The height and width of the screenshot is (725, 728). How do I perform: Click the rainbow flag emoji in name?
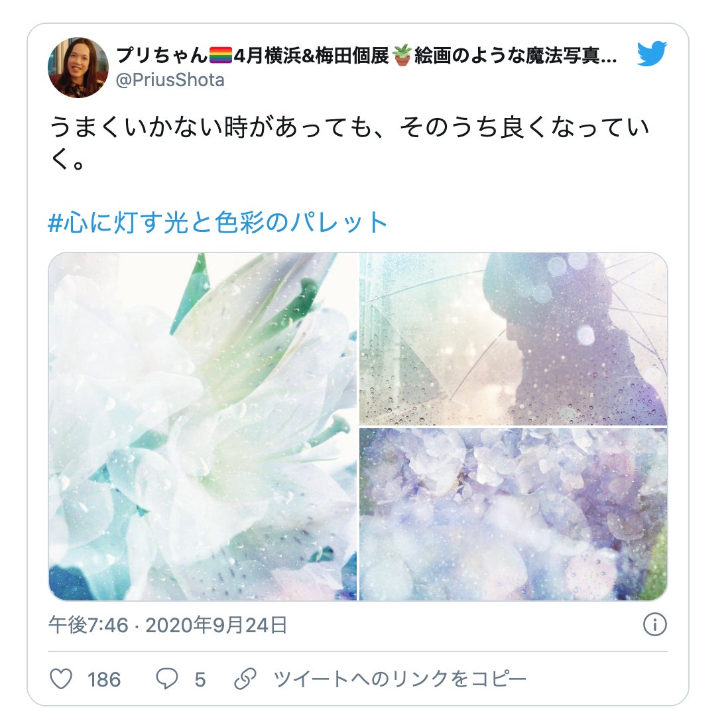click(x=221, y=55)
